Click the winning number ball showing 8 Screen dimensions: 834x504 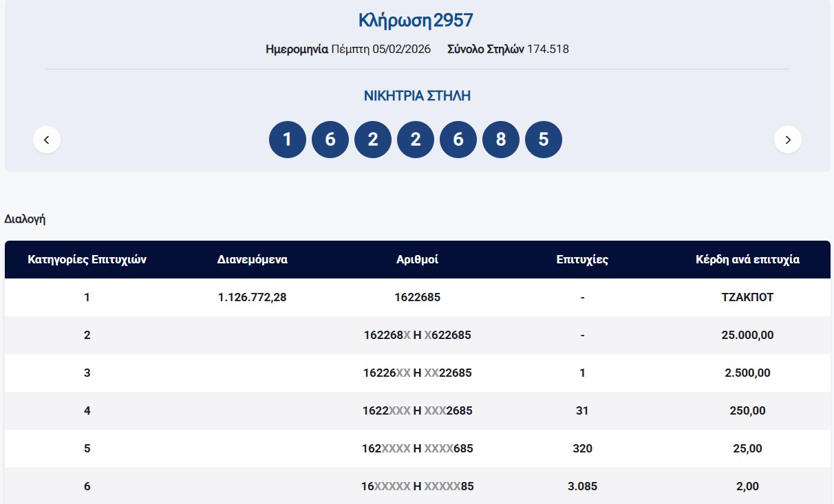[500, 140]
